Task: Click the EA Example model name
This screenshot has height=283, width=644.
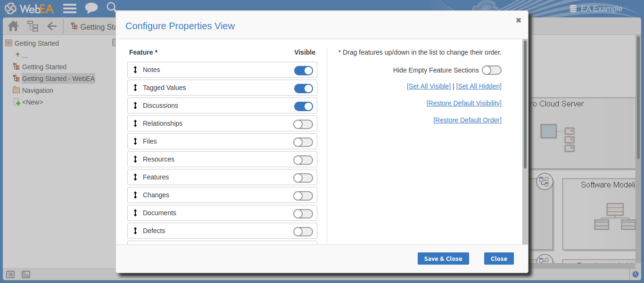Action: [601, 8]
